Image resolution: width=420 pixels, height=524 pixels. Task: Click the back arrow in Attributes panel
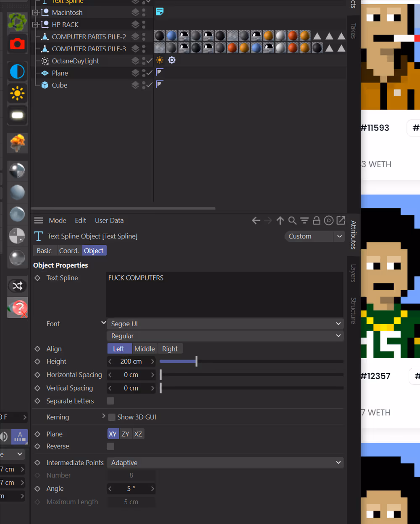point(256,220)
